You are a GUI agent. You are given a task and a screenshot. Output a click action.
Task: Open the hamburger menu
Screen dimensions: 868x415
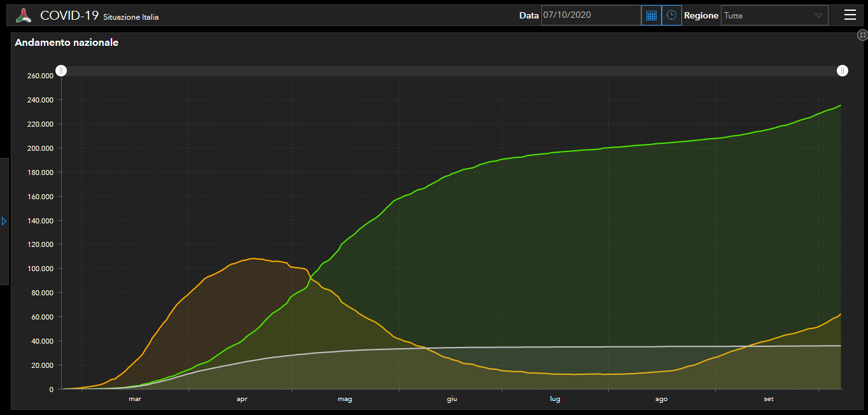click(850, 15)
